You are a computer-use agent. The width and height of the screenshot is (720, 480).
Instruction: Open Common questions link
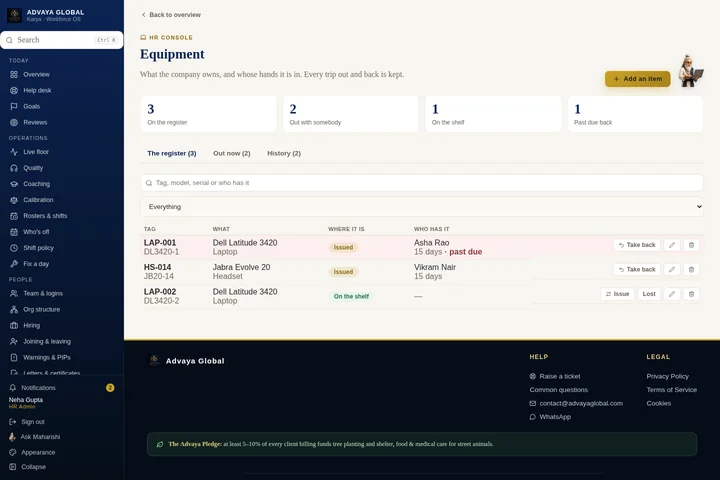pyautogui.click(x=558, y=390)
